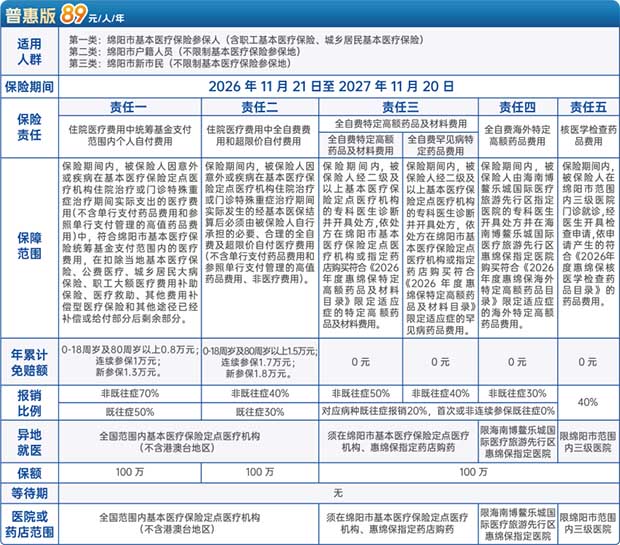Click the 0元 deductible under 责任四
This screenshot has height=545, width=620.
click(517, 362)
